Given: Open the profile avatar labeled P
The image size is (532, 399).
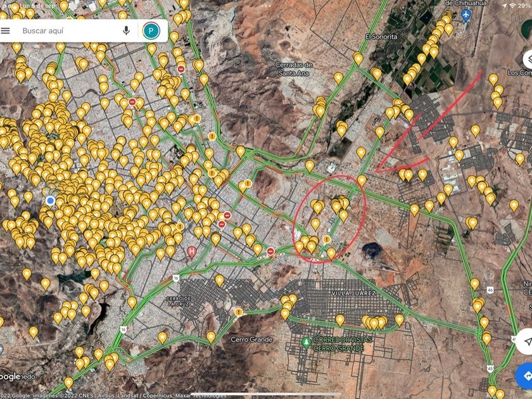Looking at the screenshot, I should coord(151,30).
